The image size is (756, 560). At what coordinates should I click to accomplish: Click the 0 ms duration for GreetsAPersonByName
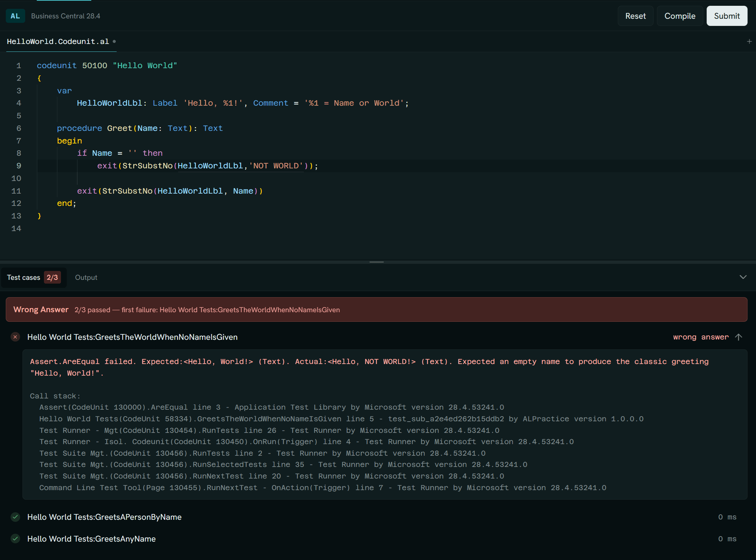[x=727, y=517]
